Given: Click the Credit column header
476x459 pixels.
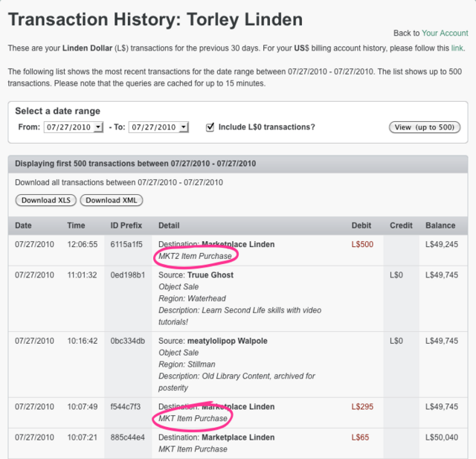Looking at the screenshot, I should click(401, 225).
